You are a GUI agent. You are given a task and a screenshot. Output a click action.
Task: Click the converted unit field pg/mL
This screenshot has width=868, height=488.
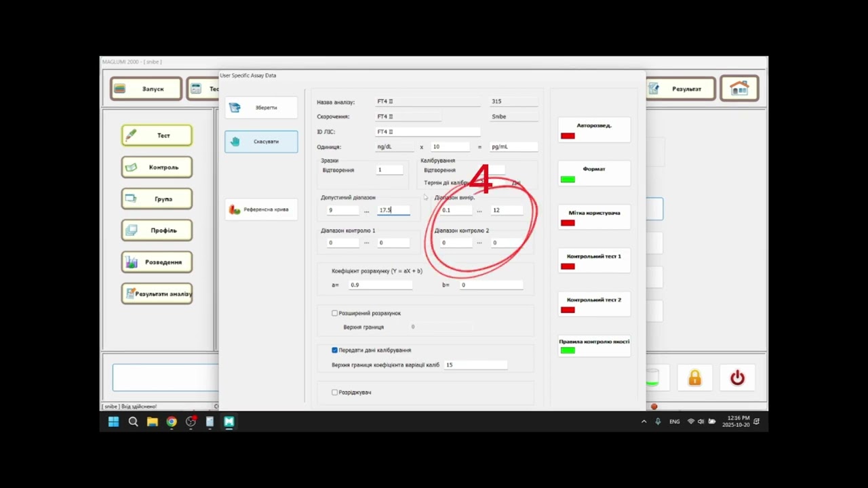pos(514,146)
